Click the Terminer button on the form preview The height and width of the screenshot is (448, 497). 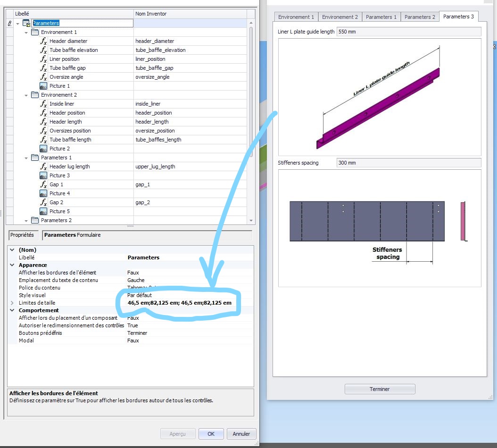coord(380,389)
